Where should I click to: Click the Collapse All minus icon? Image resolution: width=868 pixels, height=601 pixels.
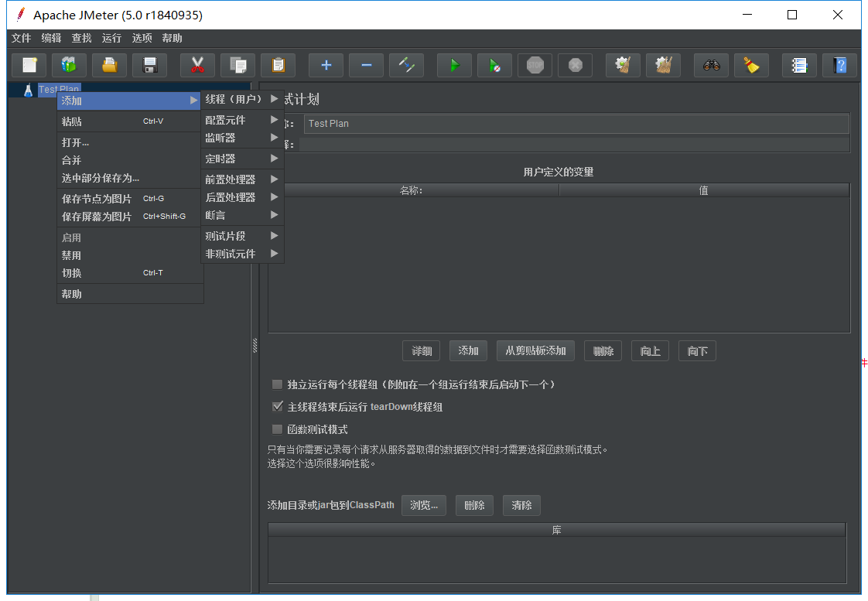point(367,65)
